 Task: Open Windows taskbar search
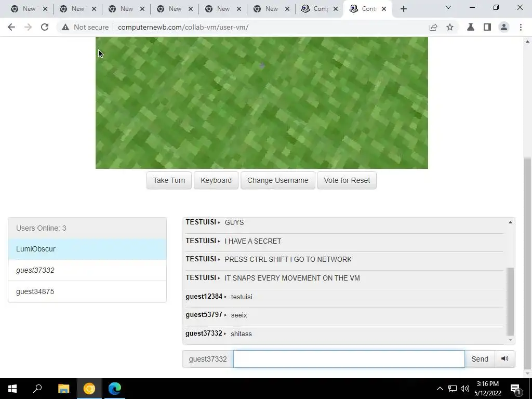click(37, 389)
